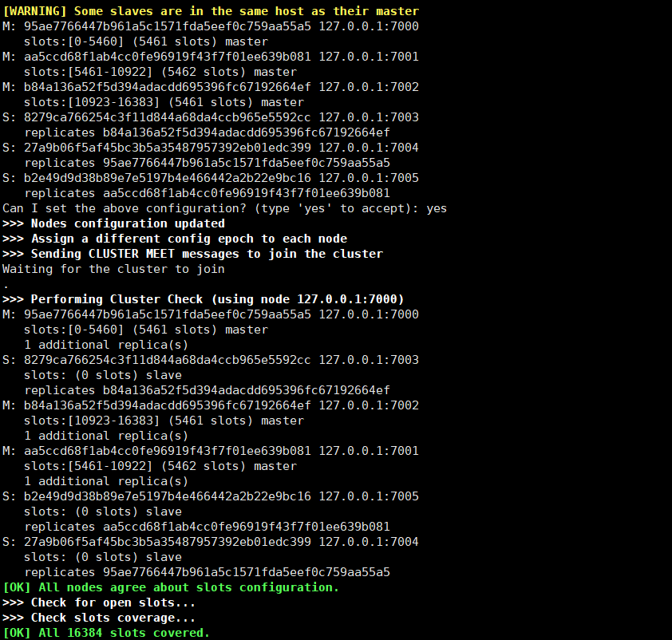Select 'M: 95ae77...' 7000 line in the Cluster Check results
The image size is (672, 640).
click(211, 314)
